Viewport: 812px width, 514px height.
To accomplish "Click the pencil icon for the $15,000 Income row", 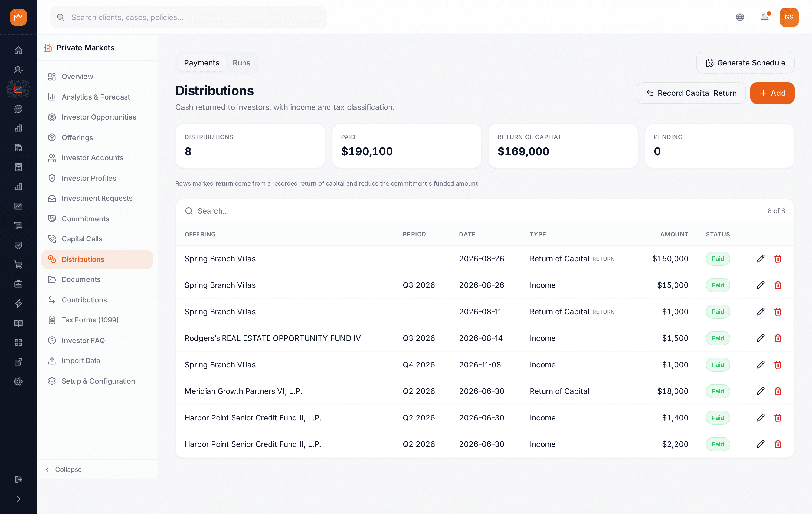I will (760, 285).
